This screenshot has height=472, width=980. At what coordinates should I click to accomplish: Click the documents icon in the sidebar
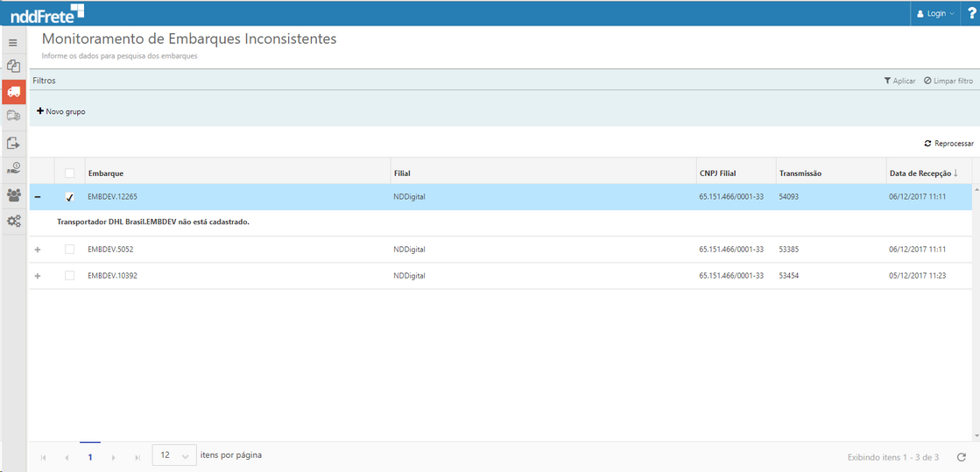pos(13,66)
